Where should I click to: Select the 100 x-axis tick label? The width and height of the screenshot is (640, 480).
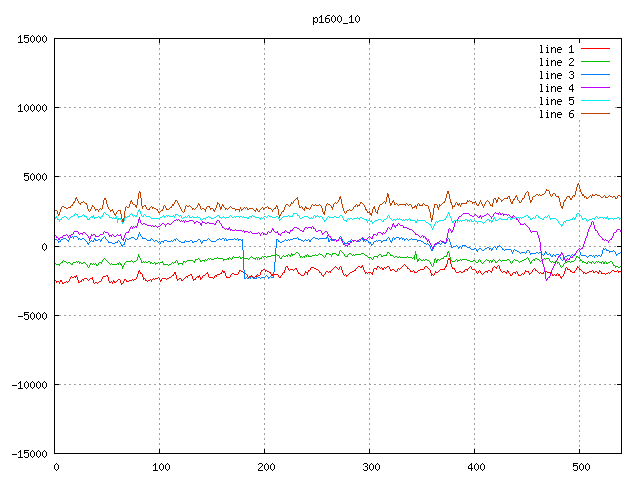tap(160, 467)
